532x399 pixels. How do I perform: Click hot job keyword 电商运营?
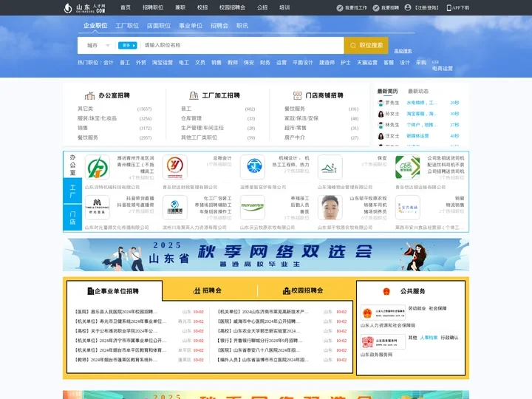(443, 69)
